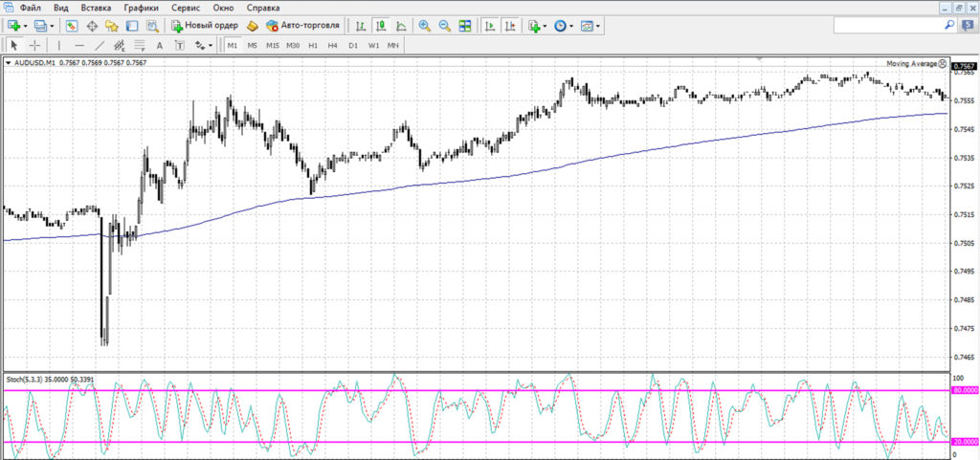Click the Zoom In magnifier icon
980x460 pixels.
tap(424, 26)
